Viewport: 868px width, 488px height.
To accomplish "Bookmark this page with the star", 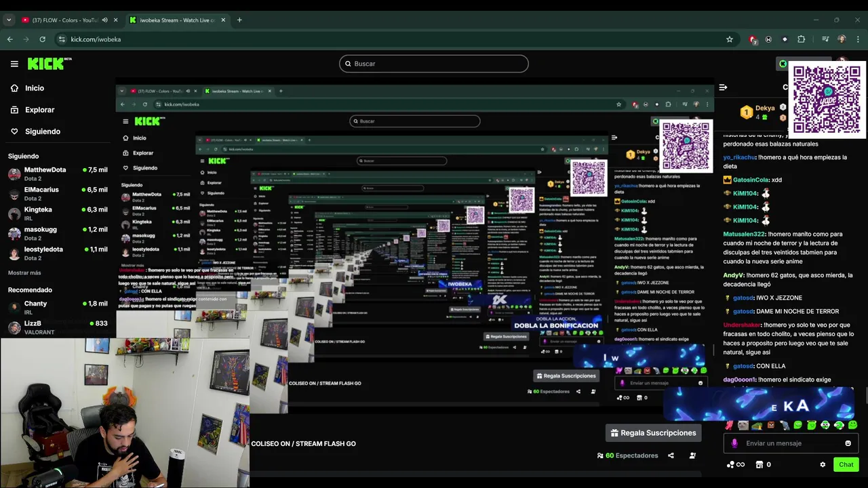I will coord(730,39).
